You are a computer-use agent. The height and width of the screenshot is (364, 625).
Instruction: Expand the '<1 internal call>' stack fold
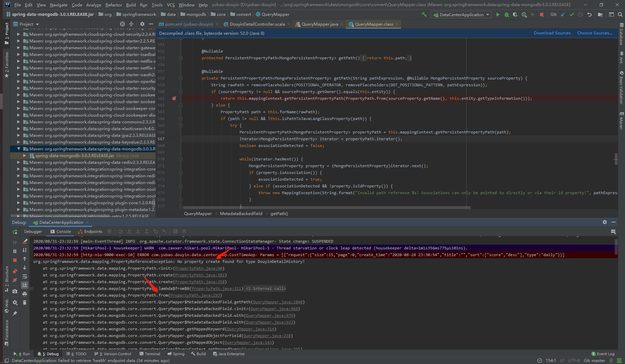click(266, 289)
